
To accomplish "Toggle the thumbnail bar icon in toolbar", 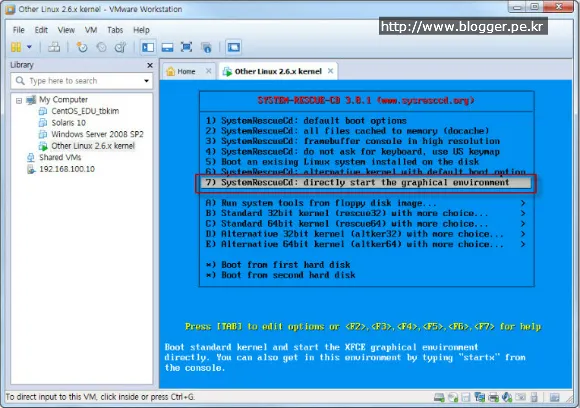I will click(167, 47).
